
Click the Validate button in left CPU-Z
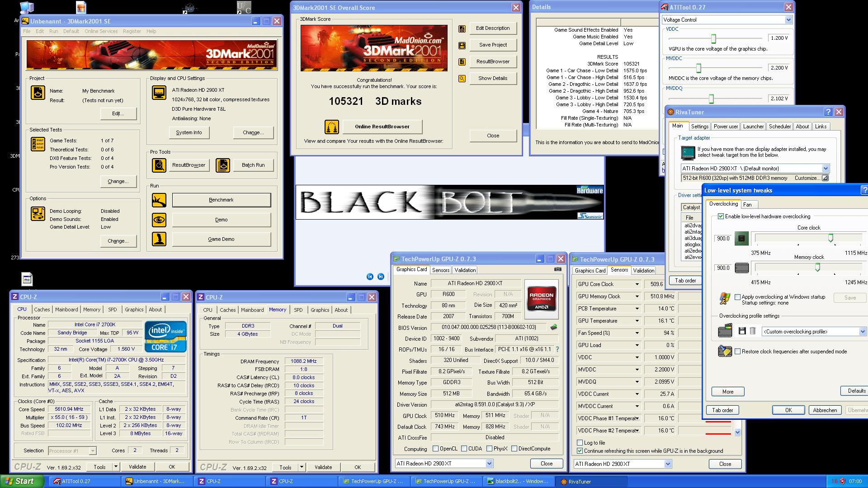[137, 467]
